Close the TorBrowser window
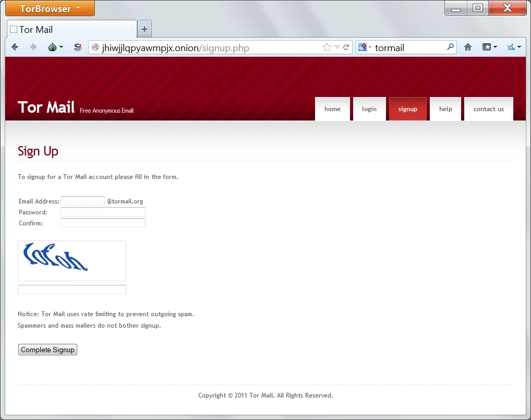531x420 pixels. [508, 8]
